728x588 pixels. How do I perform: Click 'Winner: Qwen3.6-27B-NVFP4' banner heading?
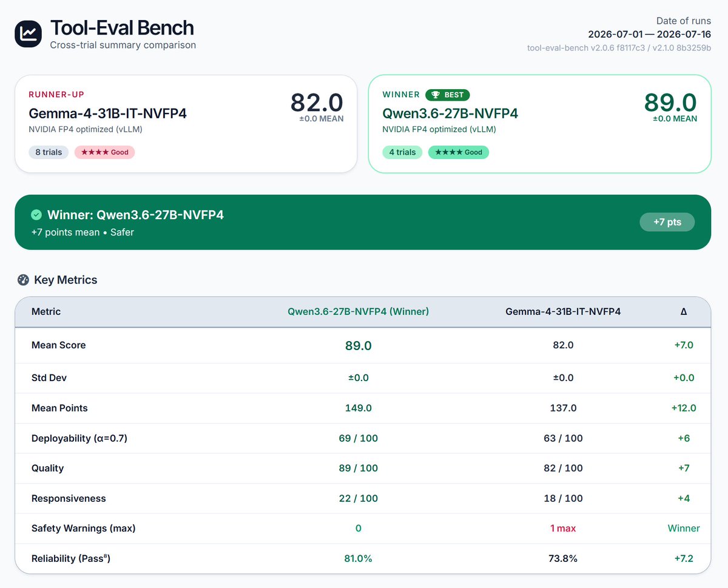tap(135, 215)
